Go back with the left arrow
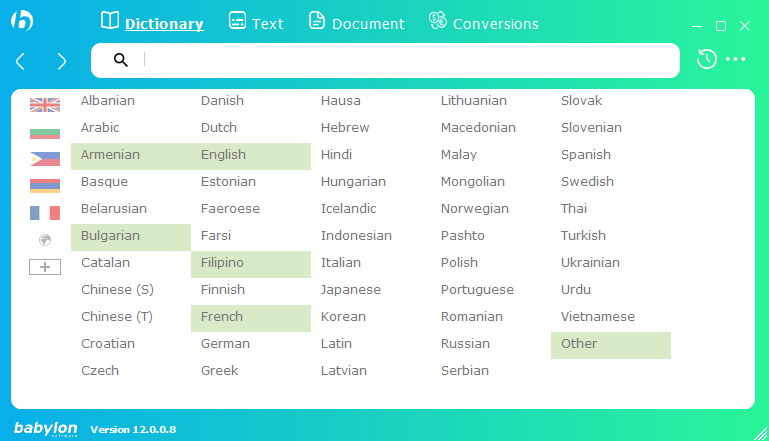Viewport: 769px width, 441px height. click(x=20, y=62)
